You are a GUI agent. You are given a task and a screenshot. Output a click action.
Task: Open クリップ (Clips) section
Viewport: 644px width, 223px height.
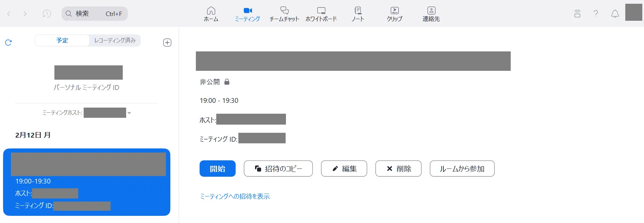pos(394,14)
